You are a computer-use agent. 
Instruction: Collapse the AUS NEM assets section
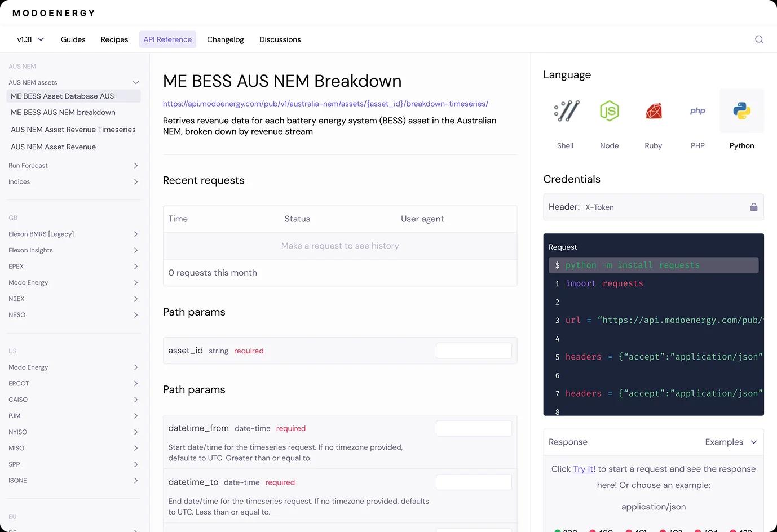click(x=135, y=83)
